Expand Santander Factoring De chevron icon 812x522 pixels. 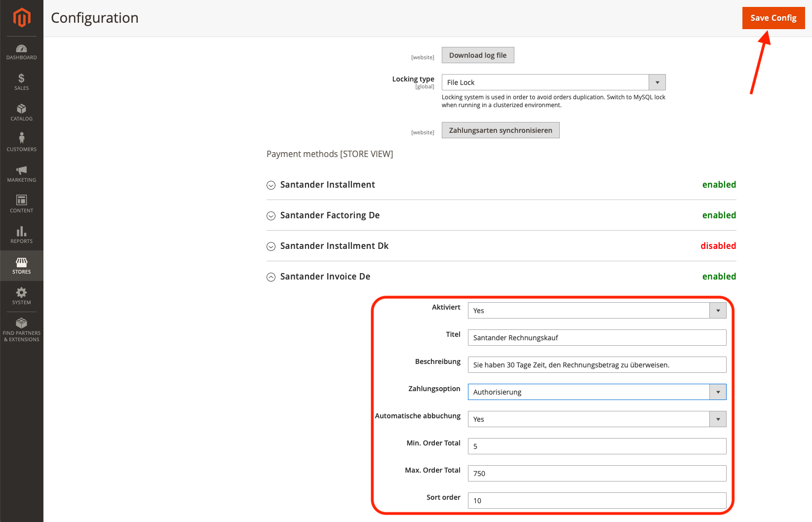(271, 216)
